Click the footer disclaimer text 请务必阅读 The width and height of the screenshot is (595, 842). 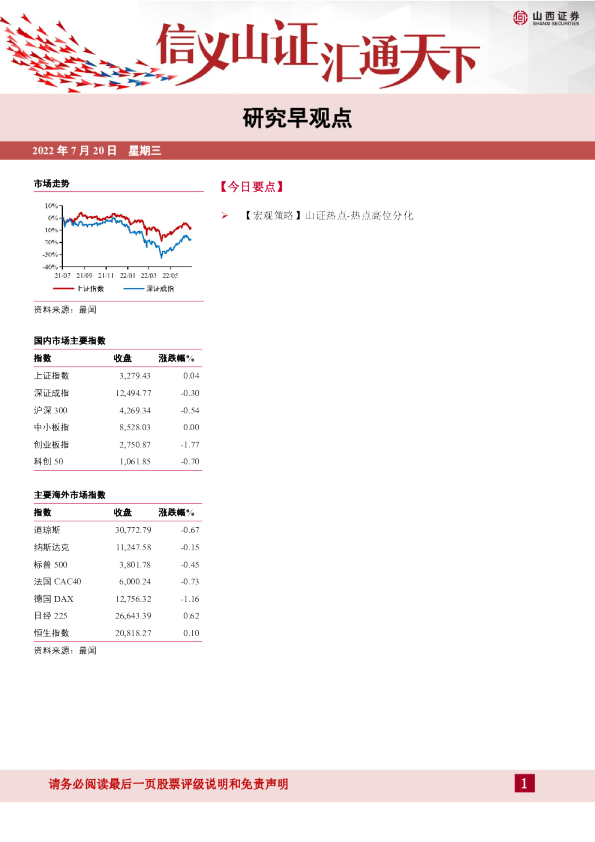click(169, 784)
